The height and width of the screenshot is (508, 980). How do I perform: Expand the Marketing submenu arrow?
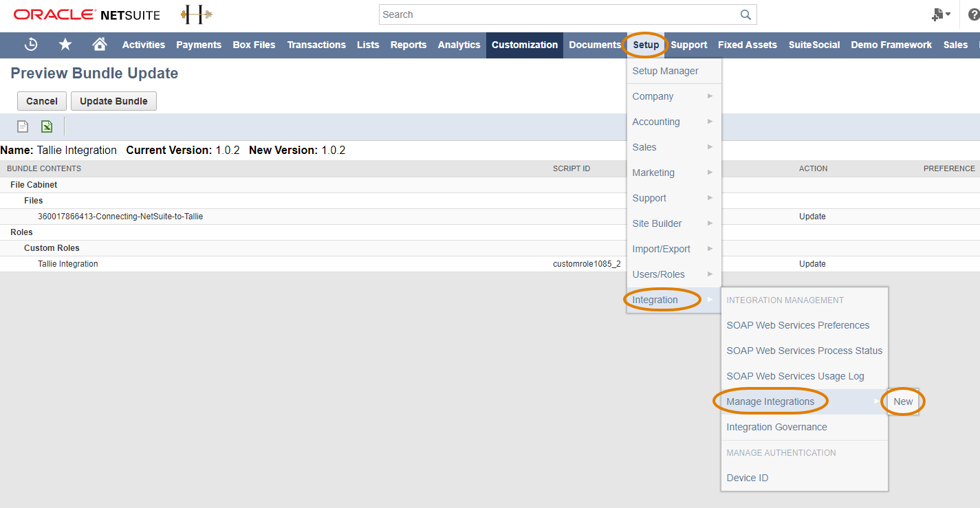[710, 173]
